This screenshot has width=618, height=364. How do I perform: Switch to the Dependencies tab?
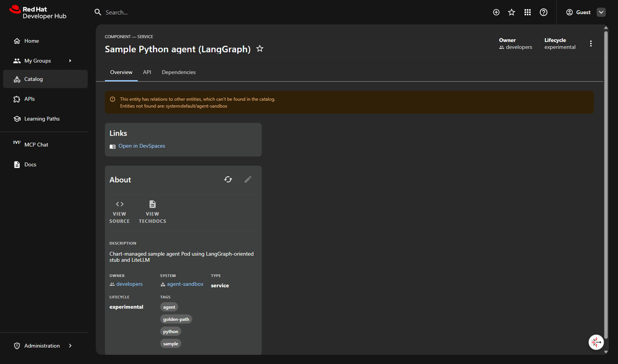coord(179,72)
